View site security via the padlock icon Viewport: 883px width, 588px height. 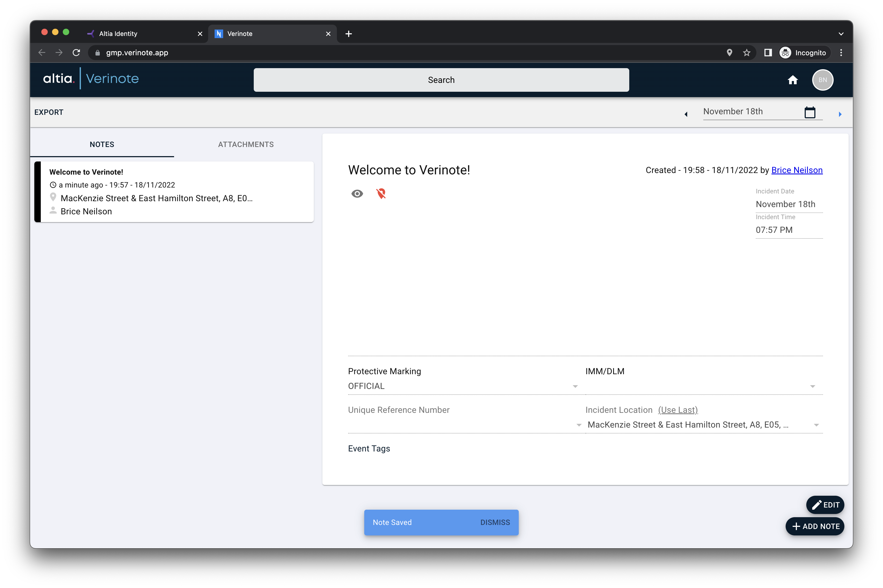coord(97,53)
